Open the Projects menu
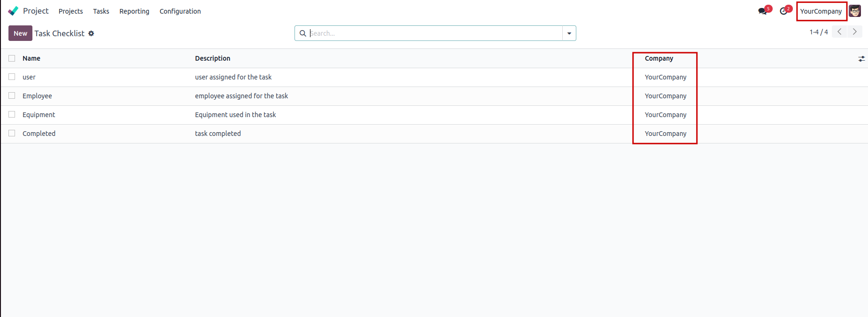The width and height of the screenshot is (868, 317). pos(71,11)
